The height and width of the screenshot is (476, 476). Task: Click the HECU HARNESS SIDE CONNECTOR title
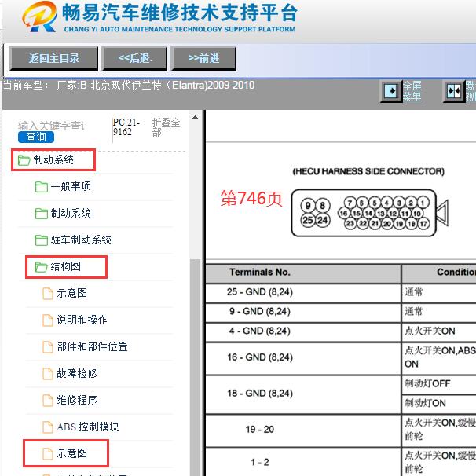click(368, 171)
